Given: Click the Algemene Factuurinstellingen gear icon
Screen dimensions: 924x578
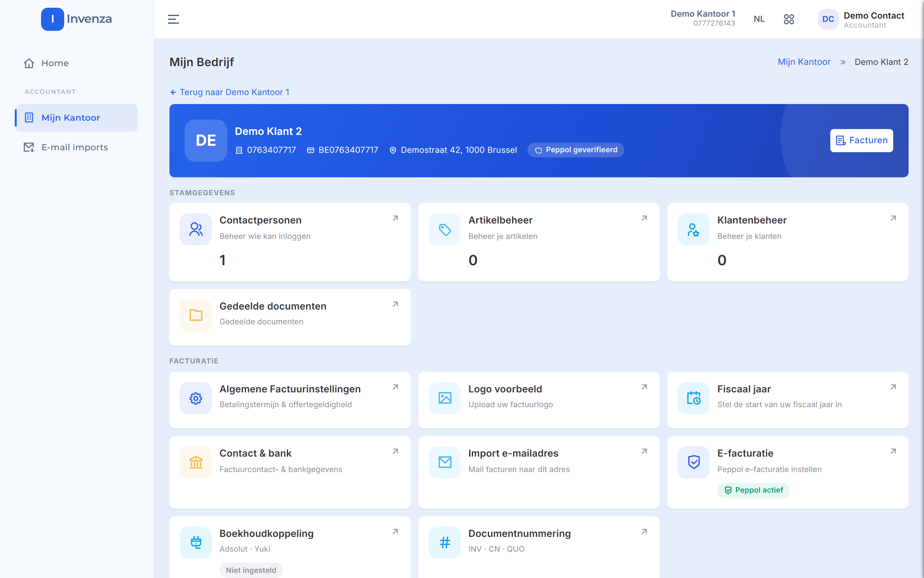Looking at the screenshot, I should 196,398.
